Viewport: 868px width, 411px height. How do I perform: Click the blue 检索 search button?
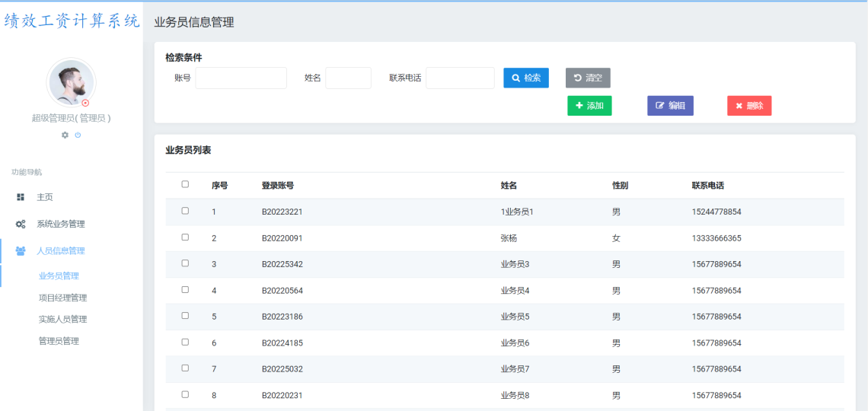tap(526, 78)
